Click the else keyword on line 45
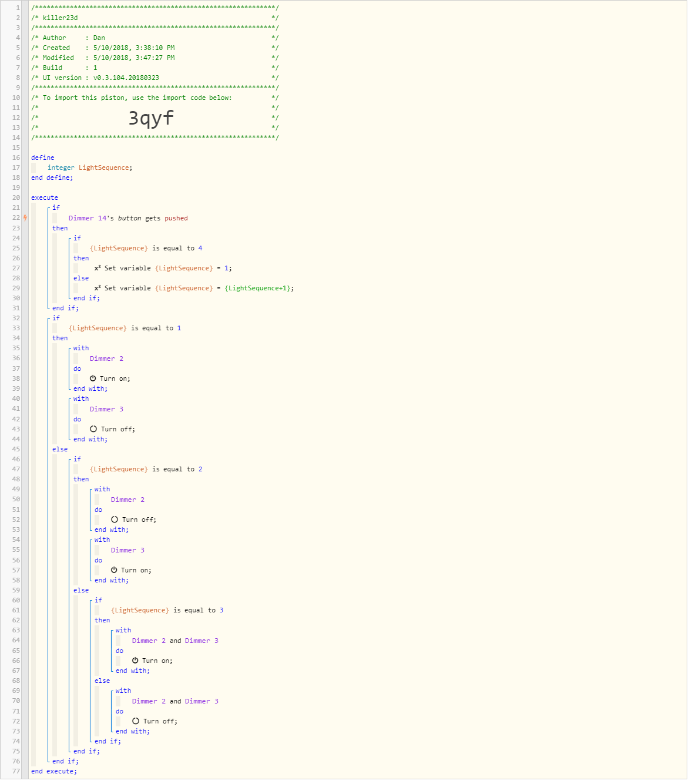The width and height of the screenshot is (692, 784). pyautogui.click(x=60, y=449)
